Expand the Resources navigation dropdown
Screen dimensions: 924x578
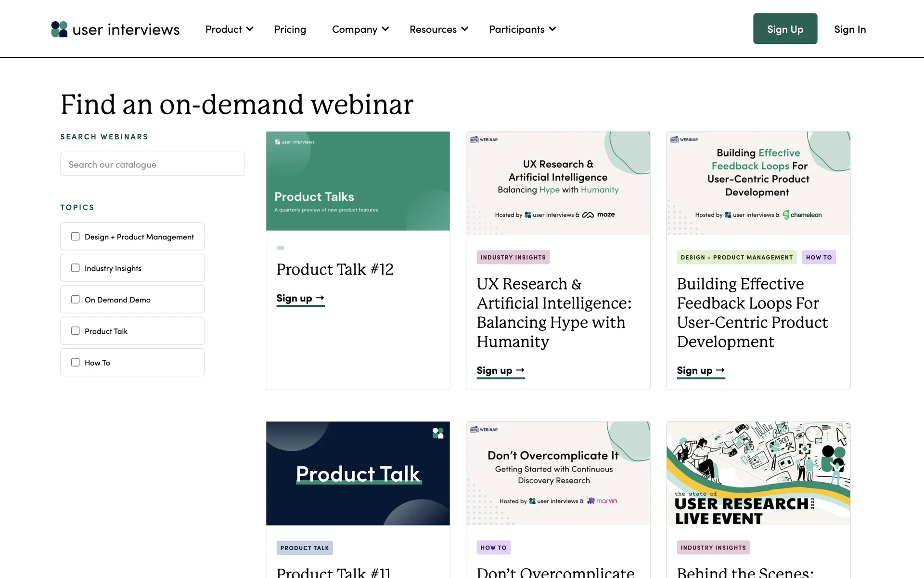(438, 29)
